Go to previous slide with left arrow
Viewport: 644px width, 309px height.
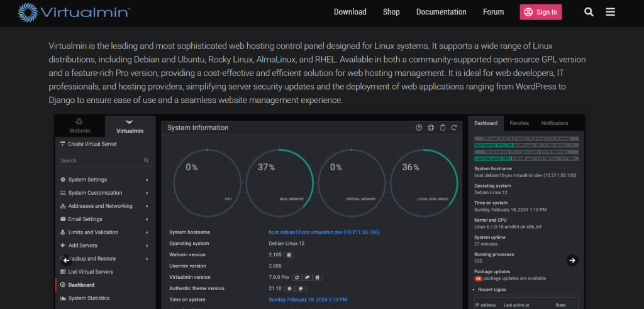pyautogui.click(x=65, y=260)
